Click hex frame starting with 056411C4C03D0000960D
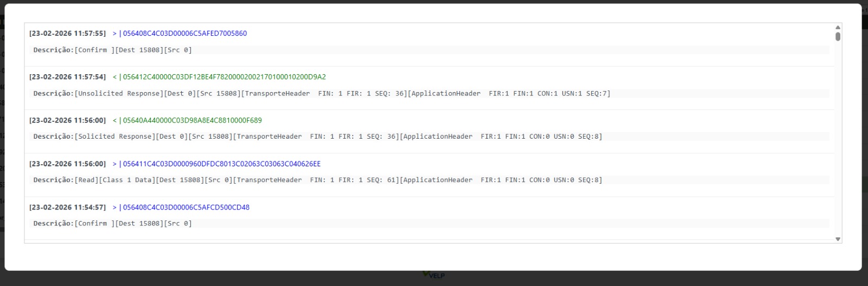 [221, 164]
